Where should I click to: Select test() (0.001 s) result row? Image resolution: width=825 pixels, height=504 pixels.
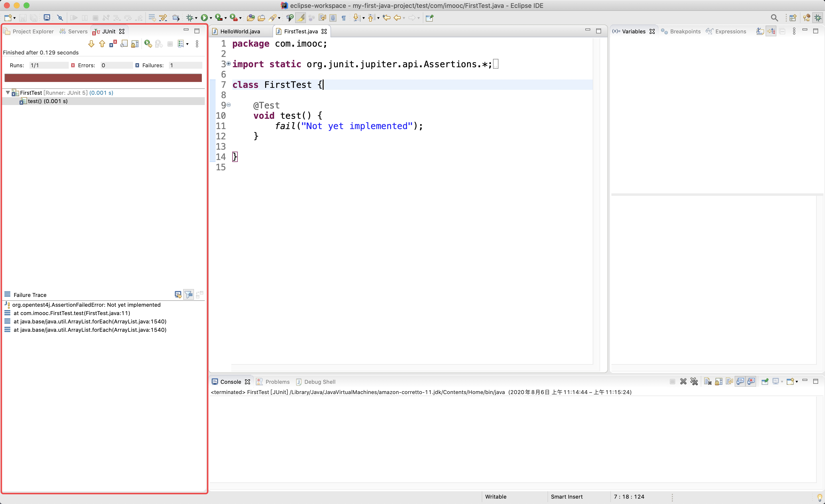click(x=103, y=101)
